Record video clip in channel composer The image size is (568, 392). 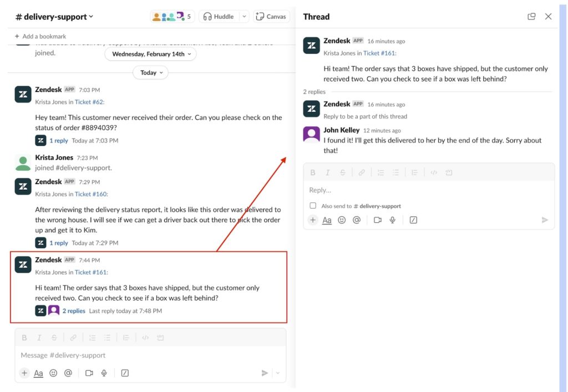point(89,373)
